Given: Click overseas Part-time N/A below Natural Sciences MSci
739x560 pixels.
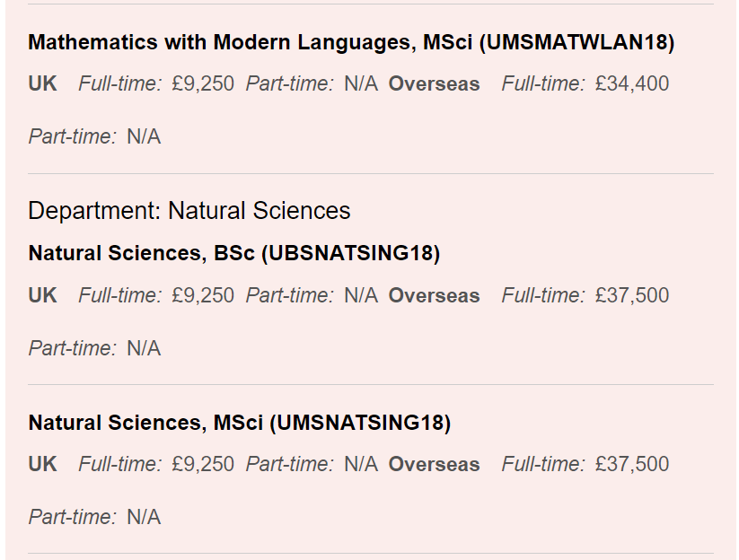Looking at the screenshot, I should [143, 517].
